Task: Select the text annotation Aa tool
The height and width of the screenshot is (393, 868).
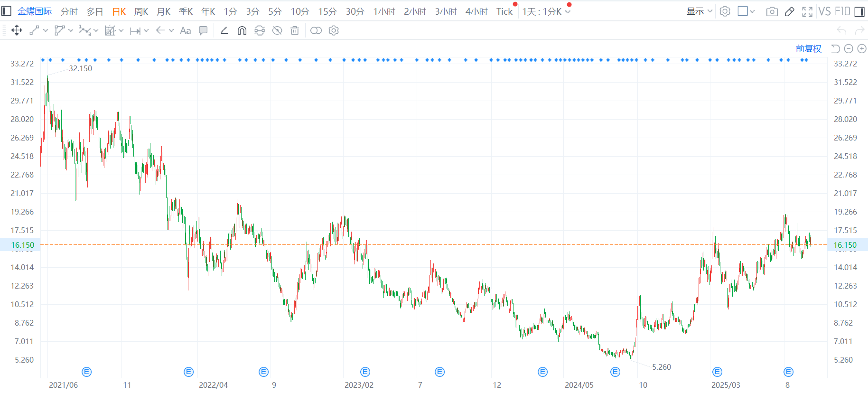Action: pyautogui.click(x=186, y=31)
